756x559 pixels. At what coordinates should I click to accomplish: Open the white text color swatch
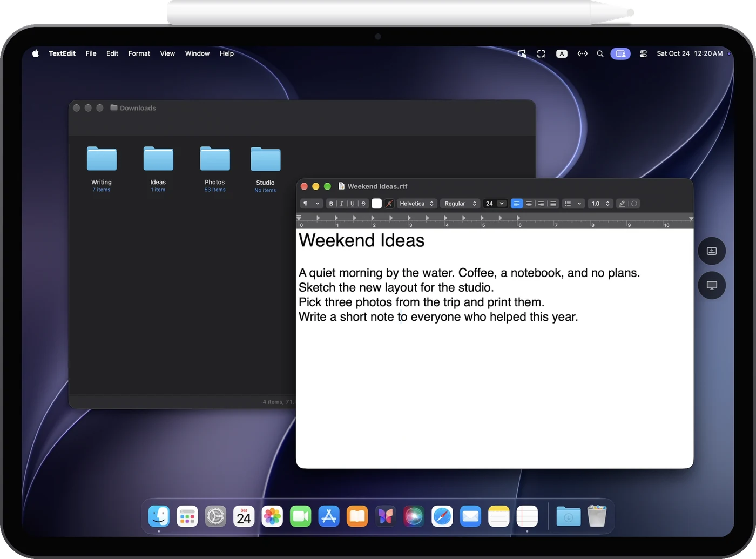coord(377,204)
